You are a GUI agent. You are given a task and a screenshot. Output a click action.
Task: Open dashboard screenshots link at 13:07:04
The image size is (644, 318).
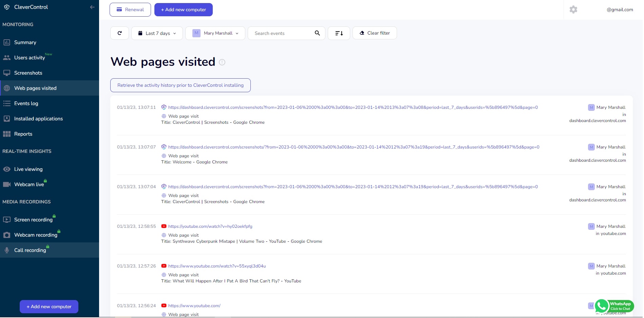[353, 187]
